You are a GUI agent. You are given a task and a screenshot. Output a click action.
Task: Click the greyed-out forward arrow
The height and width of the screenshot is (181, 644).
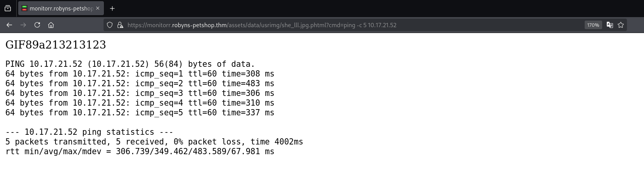[23, 25]
